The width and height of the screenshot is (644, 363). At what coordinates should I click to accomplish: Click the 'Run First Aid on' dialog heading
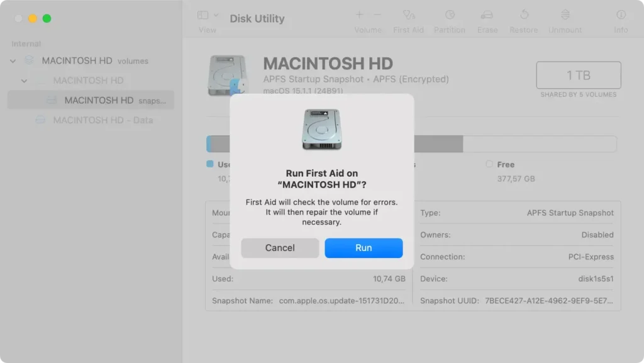321,173
